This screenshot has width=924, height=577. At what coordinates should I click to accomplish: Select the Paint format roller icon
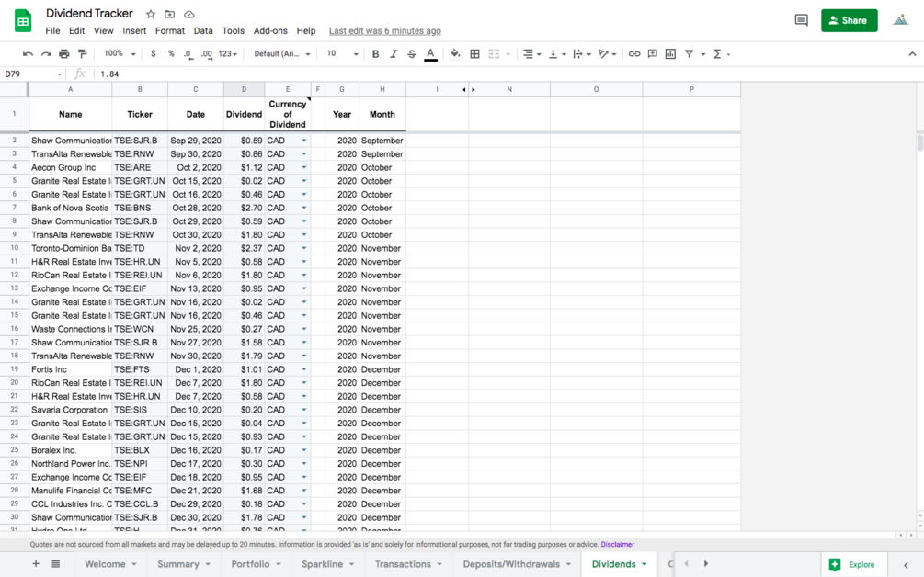(x=83, y=53)
